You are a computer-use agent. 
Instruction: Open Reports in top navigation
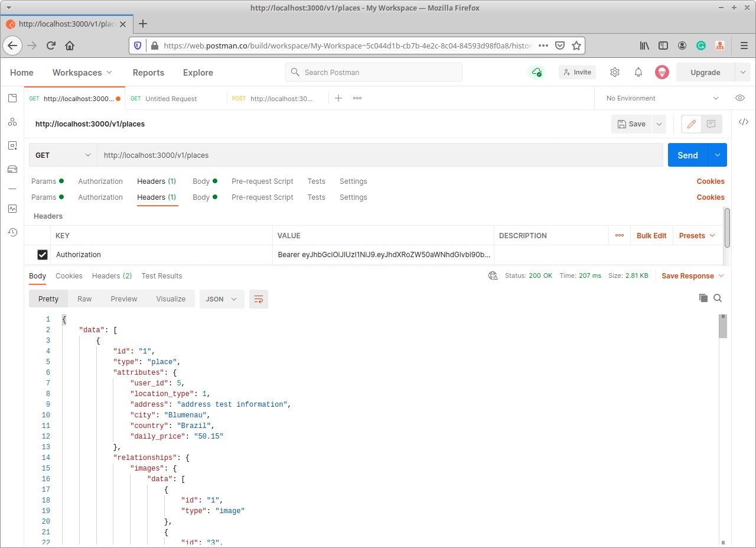(148, 72)
